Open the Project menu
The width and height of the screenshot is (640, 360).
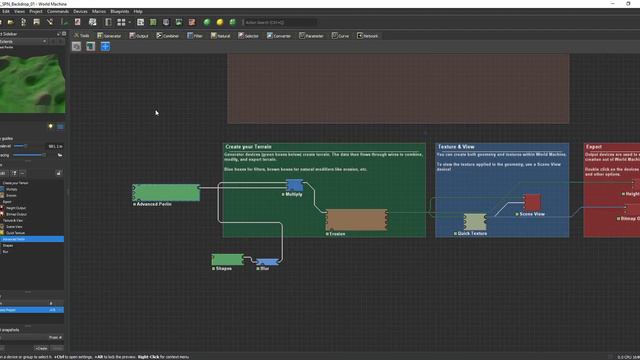tap(36, 11)
